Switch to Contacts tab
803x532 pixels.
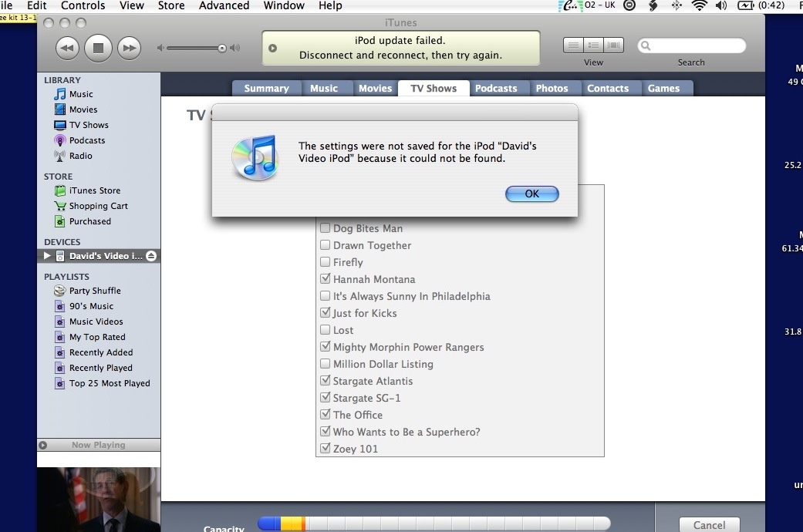tap(607, 88)
